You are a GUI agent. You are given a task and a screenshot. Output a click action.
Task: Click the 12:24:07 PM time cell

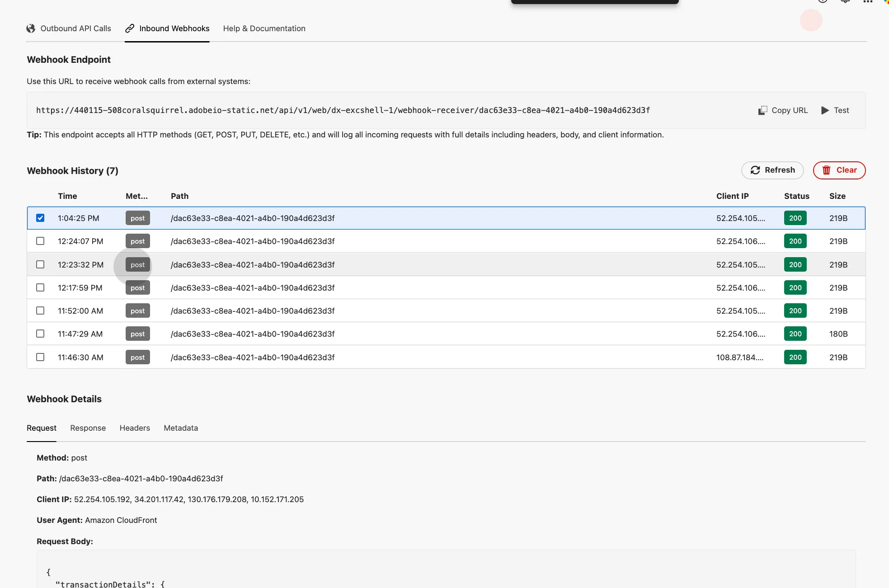(x=80, y=241)
